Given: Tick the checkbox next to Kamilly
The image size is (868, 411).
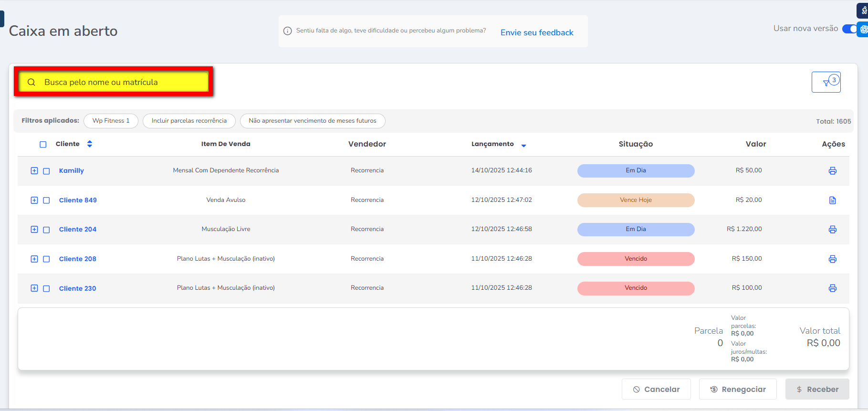Looking at the screenshot, I should (46, 171).
